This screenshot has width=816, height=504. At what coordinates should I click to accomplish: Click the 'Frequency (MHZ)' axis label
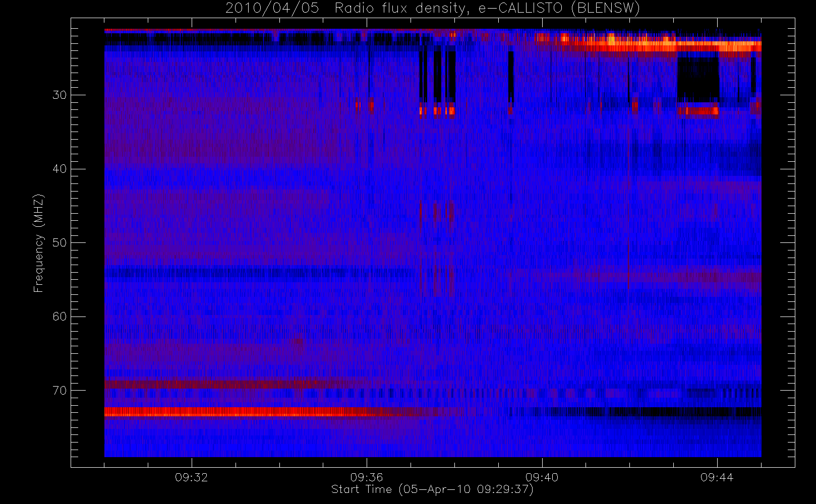coord(39,243)
